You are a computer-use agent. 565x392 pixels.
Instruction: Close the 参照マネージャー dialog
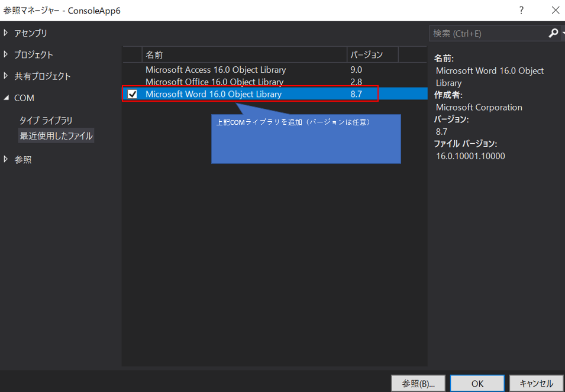click(556, 11)
